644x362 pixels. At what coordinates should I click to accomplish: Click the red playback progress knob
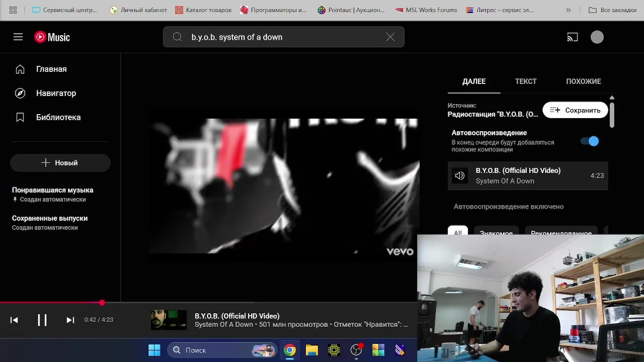coord(102,303)
